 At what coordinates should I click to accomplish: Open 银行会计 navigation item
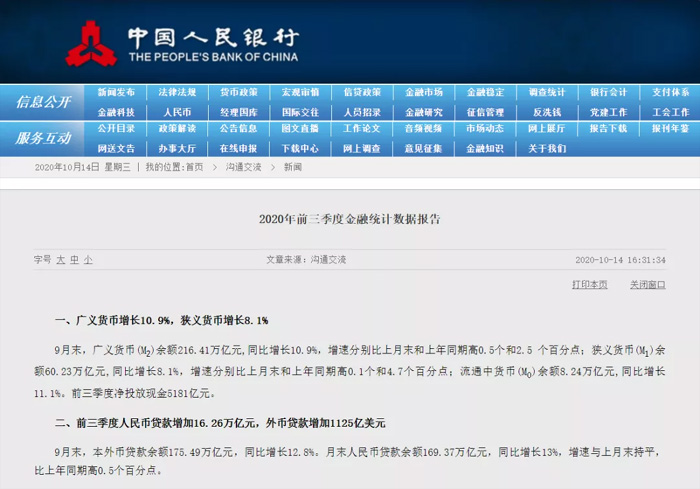tap(608, 92)
